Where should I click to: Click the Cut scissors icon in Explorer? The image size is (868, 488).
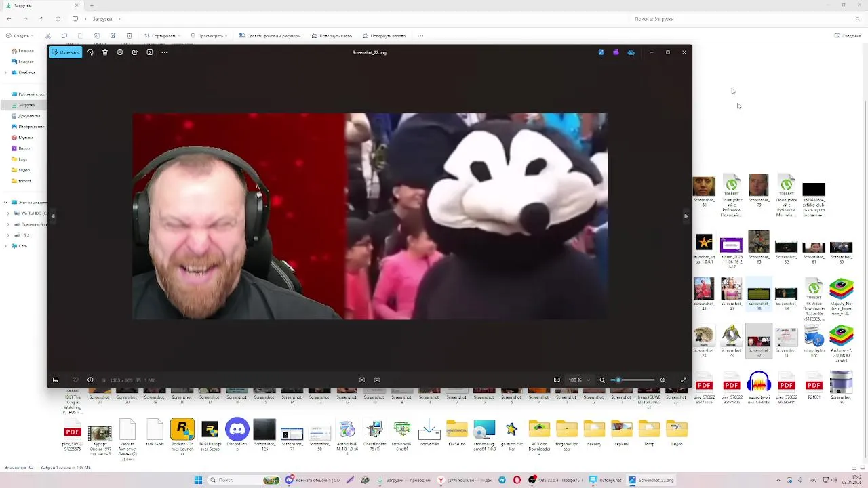coord(47,36)
